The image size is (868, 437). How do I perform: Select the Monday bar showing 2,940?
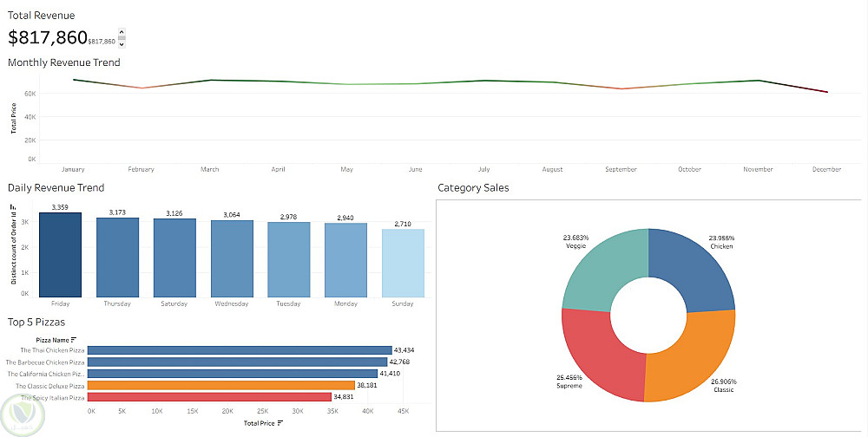pyautogui.click(x=346, y=260)
